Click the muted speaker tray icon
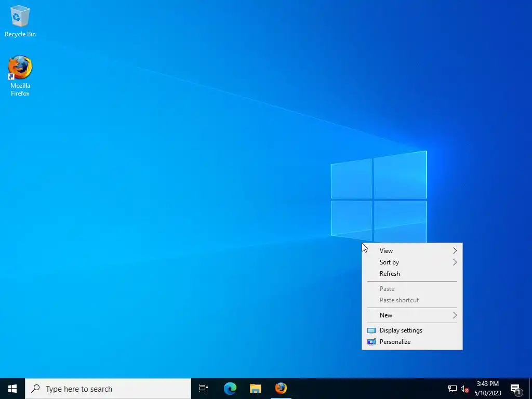This screenshot has height=399, width=532. coord(464,389)
